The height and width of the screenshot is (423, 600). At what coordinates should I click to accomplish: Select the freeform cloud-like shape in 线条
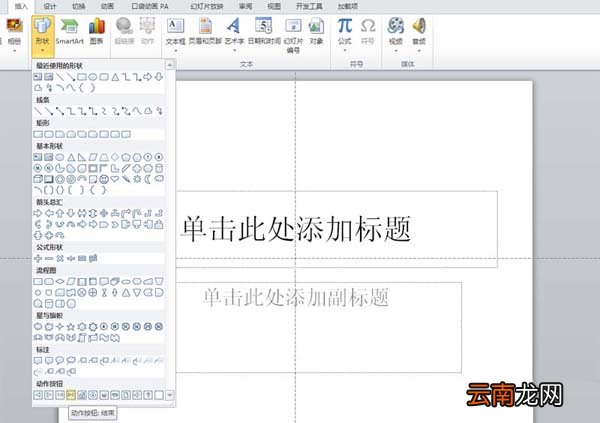point(148,111)
